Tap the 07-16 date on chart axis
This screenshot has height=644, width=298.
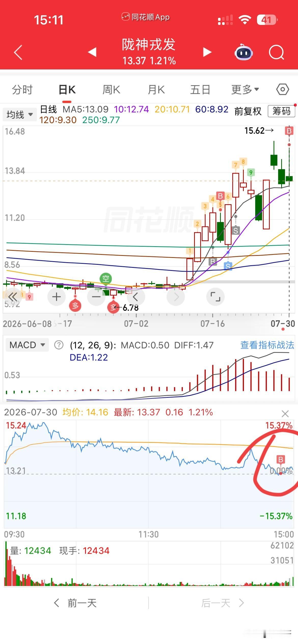[213, 324]
